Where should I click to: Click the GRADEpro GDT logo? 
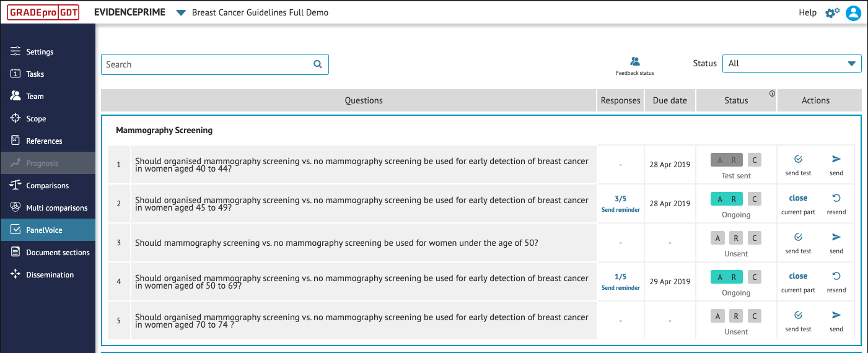click(x=44, y=12)
